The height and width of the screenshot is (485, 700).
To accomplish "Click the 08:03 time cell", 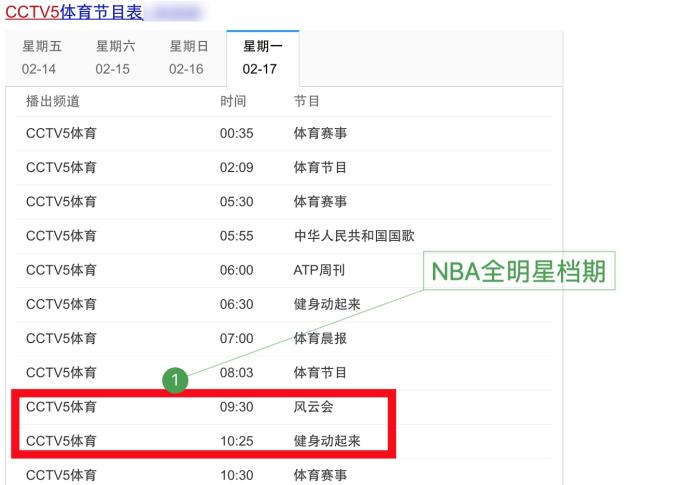I will [237, 372].
